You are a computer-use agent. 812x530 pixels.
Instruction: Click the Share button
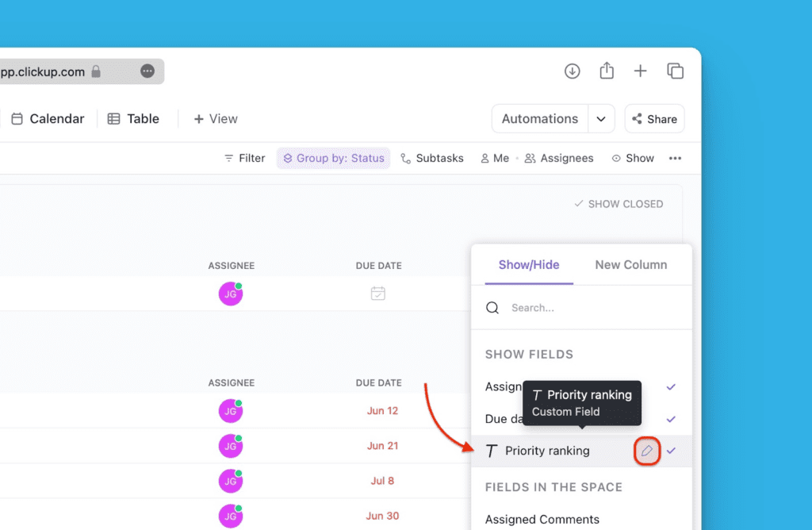click(654, 119)
